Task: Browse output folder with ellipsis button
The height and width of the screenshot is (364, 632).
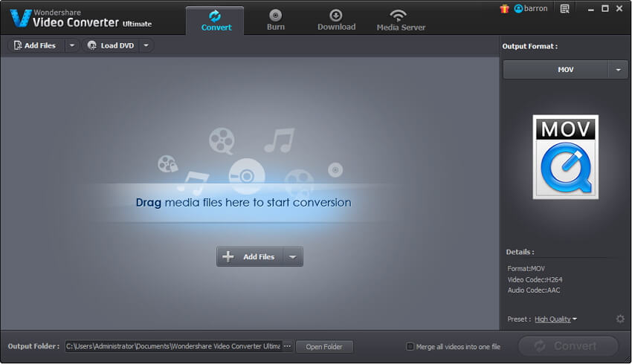Action: pos(288,346)
